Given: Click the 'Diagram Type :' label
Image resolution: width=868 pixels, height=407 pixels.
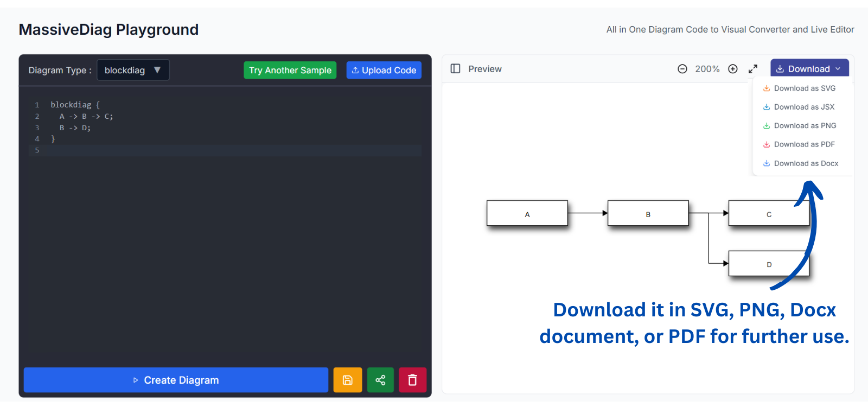Looking at the screenshot, I should pyautogui.click(x=60, y=70).
